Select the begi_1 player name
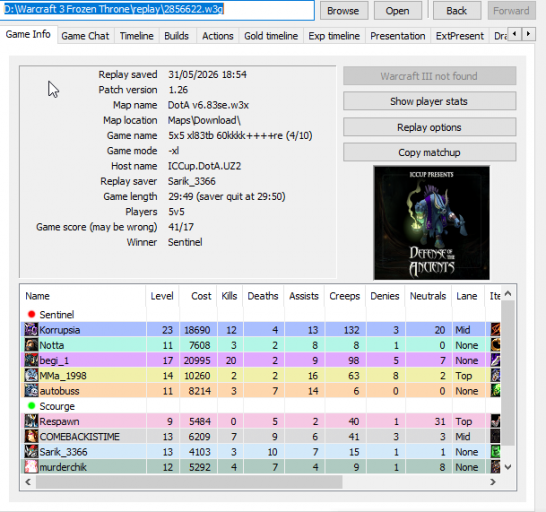This screenshot has height=512, width=546. 54,360
